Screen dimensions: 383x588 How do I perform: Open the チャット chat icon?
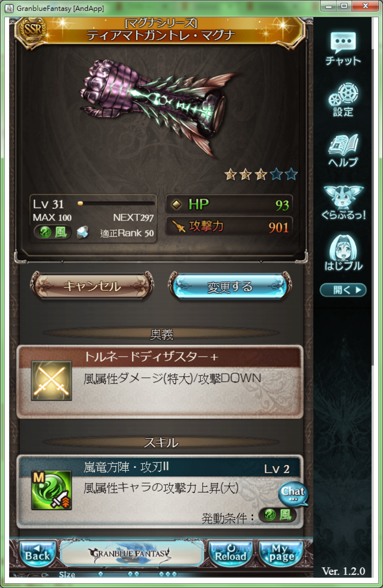tap(343, 49)
